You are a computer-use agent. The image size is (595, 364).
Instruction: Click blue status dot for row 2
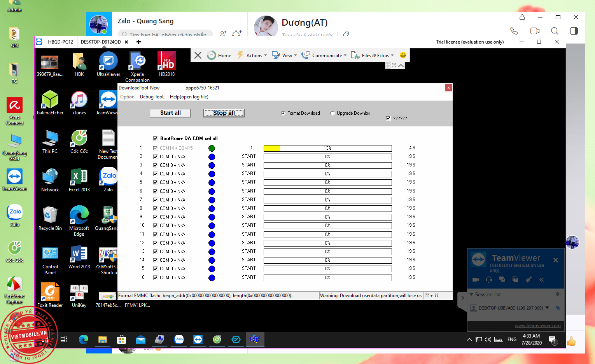tap(212, 157)
